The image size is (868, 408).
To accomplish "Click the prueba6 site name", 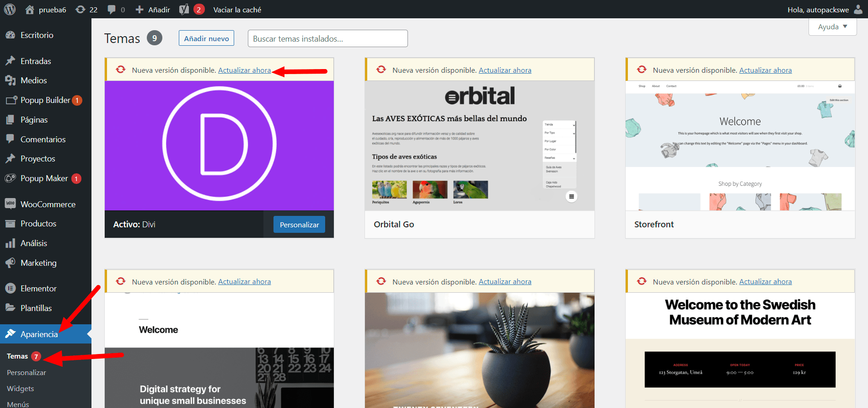I will coord(52,10).
